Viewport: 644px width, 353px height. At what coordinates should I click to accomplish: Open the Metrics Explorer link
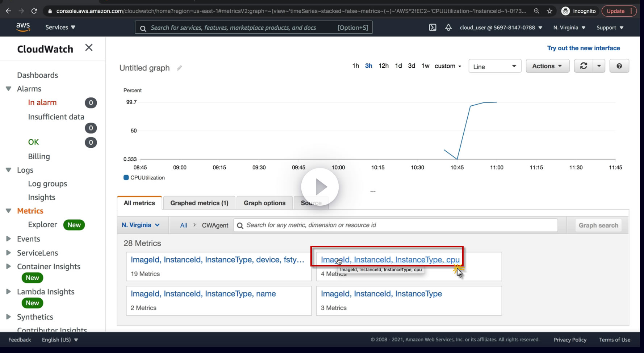pyautogui.click(x=43, y=225)
